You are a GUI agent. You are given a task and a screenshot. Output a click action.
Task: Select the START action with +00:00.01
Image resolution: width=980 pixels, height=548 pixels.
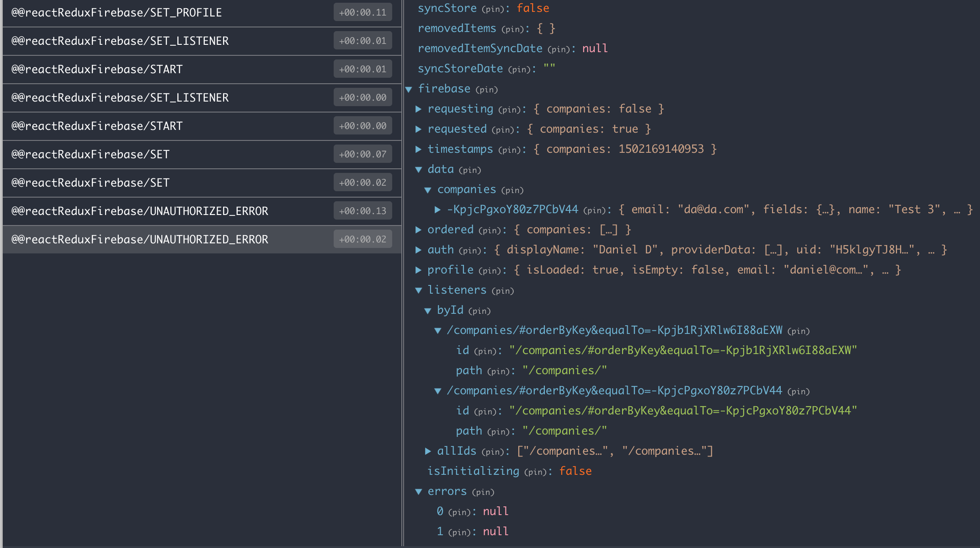click(x=202, y=70)
